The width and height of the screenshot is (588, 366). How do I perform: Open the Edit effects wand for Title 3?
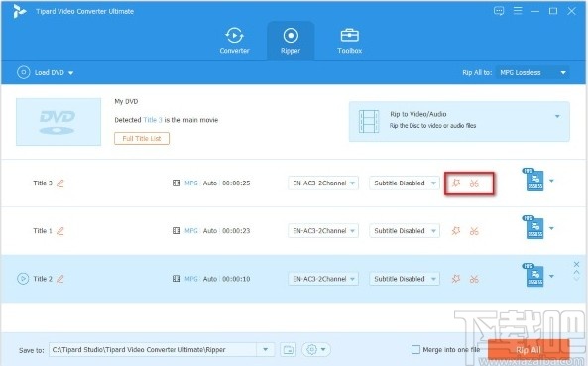tap(456, 183)
